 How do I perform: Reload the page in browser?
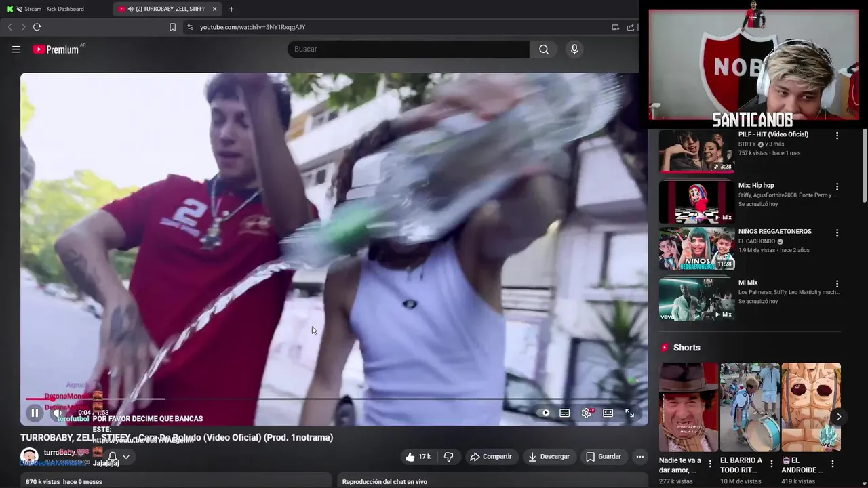pos(37,27)
